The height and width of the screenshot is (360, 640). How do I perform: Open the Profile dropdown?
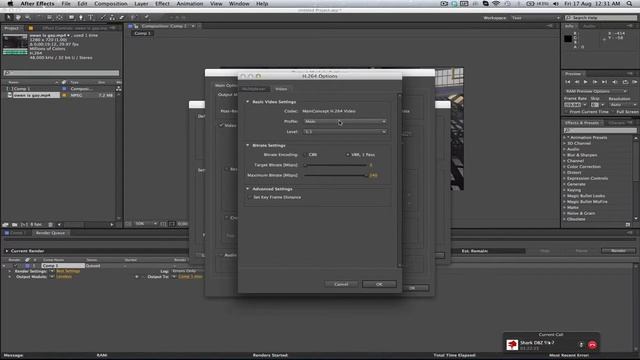point(345,122)
